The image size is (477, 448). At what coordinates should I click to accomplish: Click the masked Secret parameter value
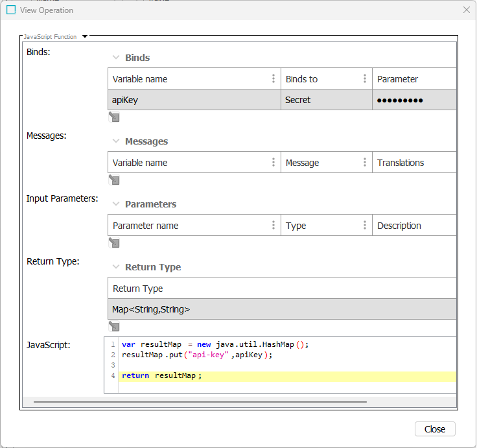click(x=400, y=100)
